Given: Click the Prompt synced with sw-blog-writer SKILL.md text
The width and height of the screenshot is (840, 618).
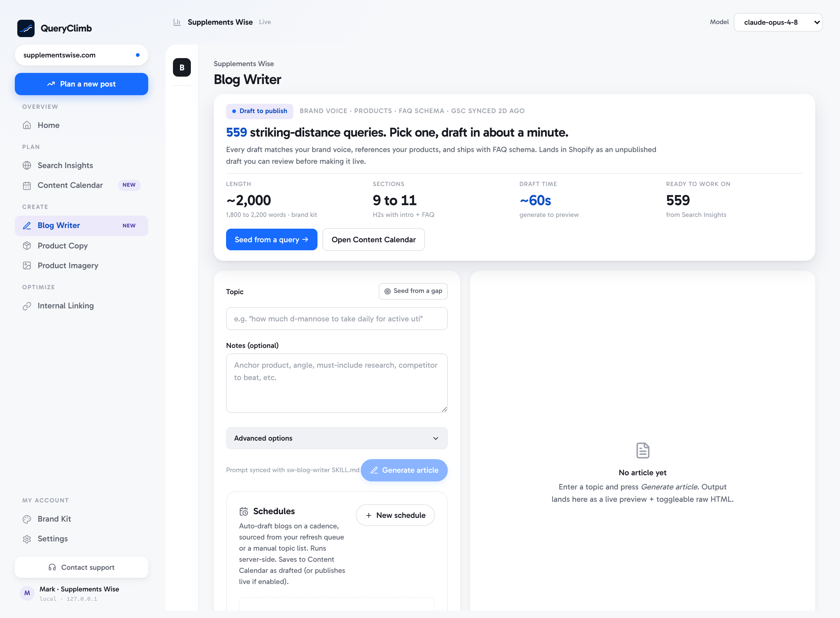Looking at the screenshot, I should pyautogui.click(x=293, y=470).
